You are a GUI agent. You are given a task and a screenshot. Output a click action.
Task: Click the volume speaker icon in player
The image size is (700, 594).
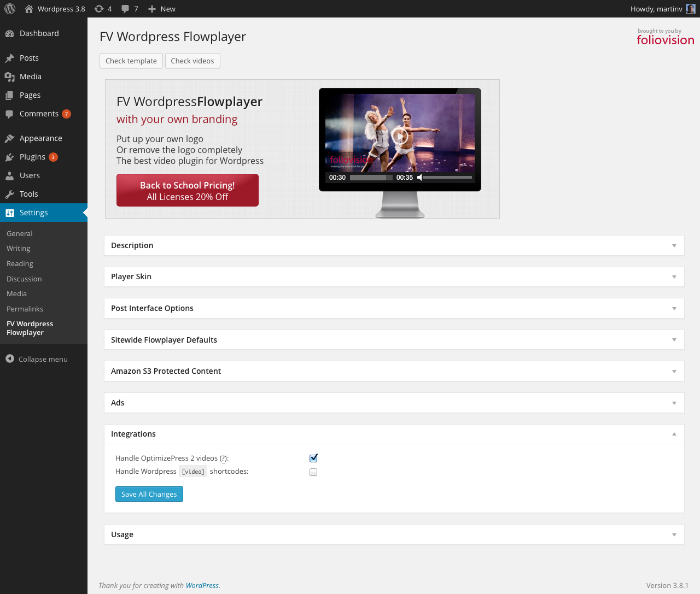(x=419, y=178)
